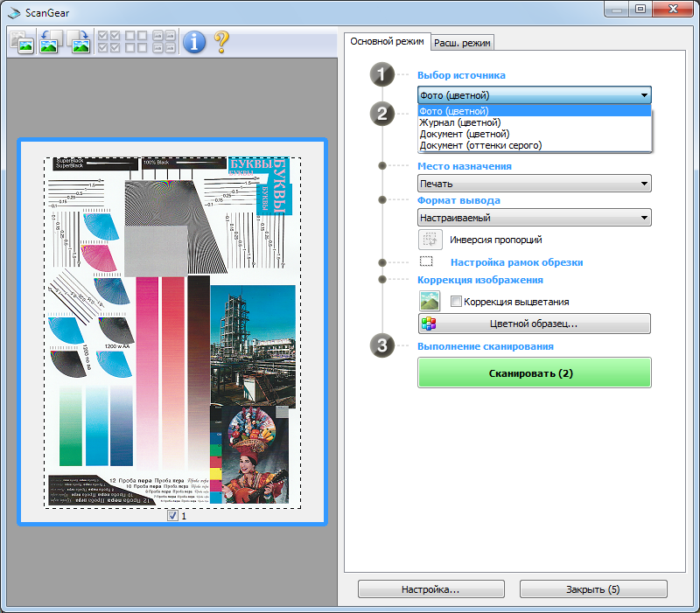The width and height of the screenshot is (700, 613).
Task: Switch to the Основной режим tab
Action: pos(387,41)
